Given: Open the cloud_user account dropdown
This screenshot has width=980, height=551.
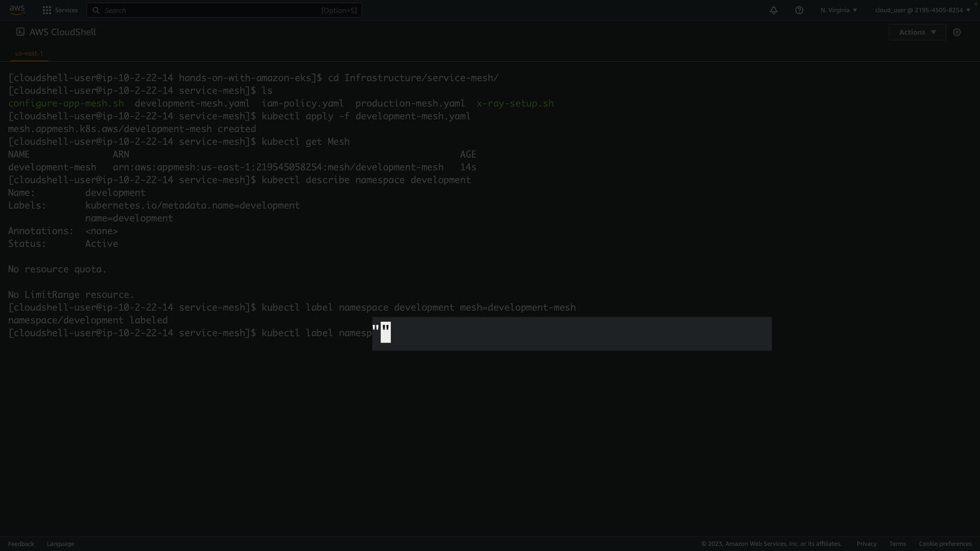Looking at the screenshot, I should 922,10.
